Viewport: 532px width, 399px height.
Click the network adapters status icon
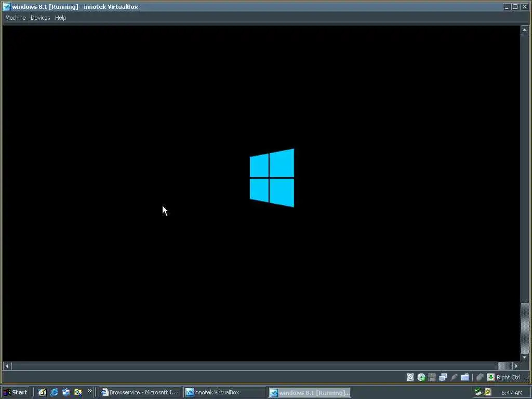pyautogui.click(x=443, y=377)
